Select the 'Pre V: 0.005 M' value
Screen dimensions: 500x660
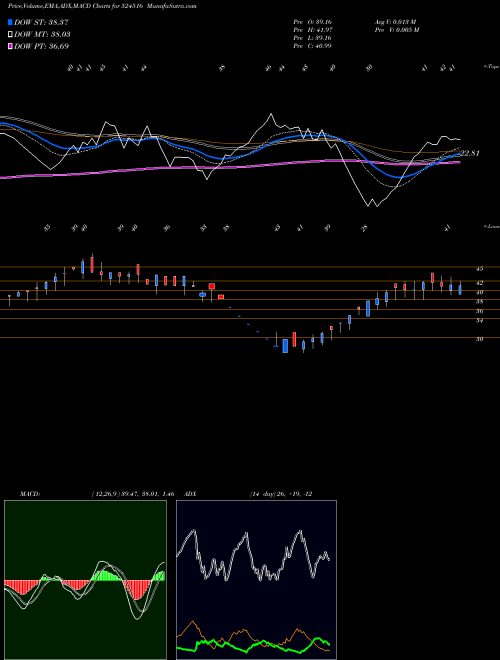click(398, 30)
